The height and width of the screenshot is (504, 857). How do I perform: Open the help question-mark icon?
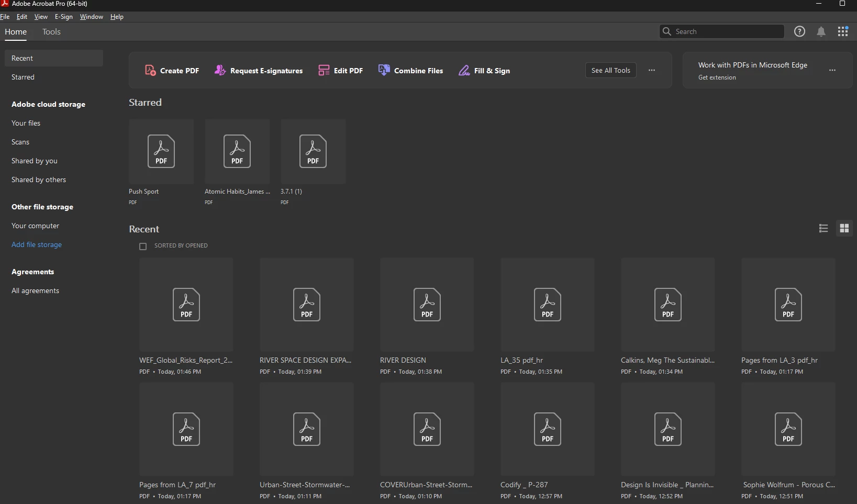point(799,31)
